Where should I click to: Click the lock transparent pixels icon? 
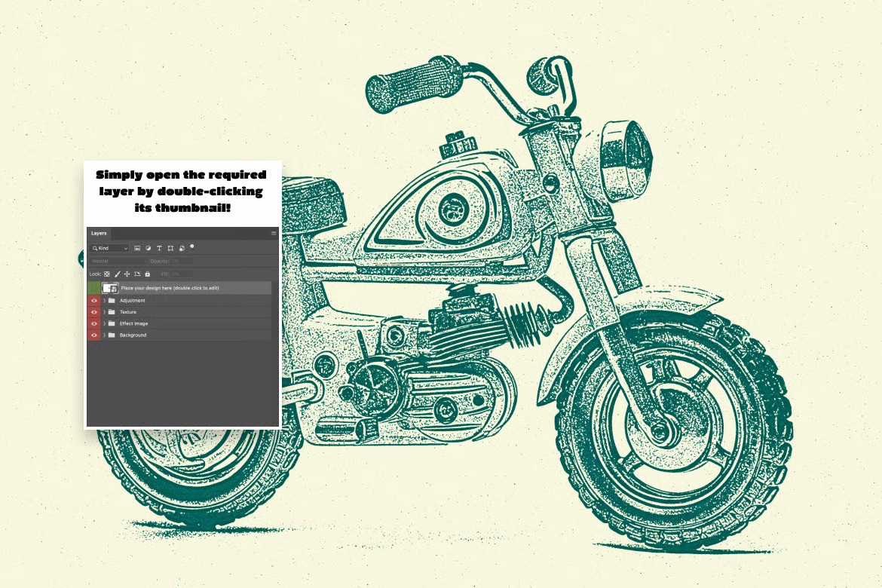point(106,274)
